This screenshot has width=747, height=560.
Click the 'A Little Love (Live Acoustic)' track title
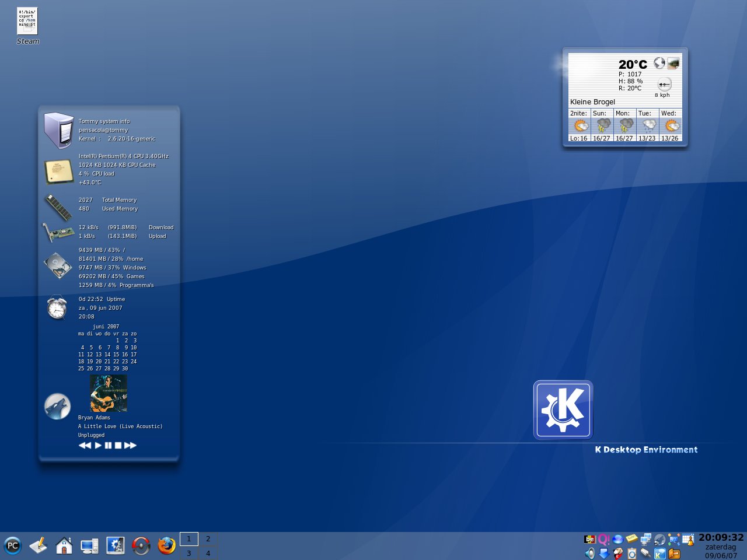point(120,426)
